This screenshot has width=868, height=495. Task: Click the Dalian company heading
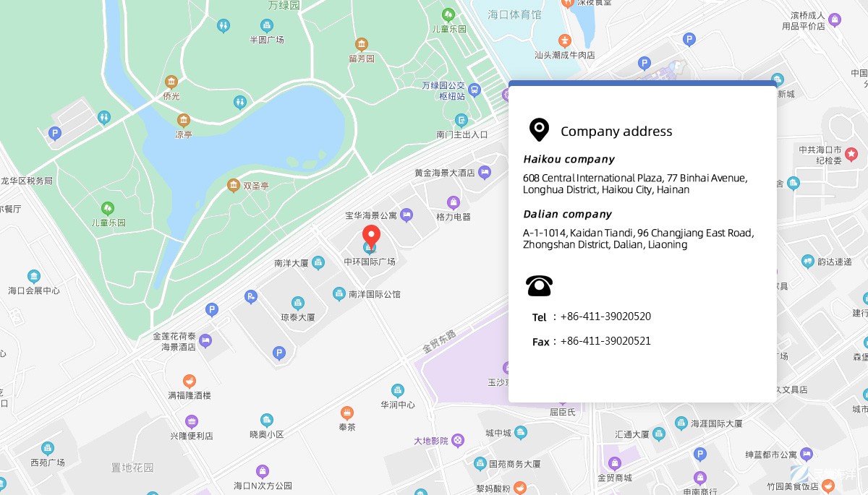(x=567, y=214)
